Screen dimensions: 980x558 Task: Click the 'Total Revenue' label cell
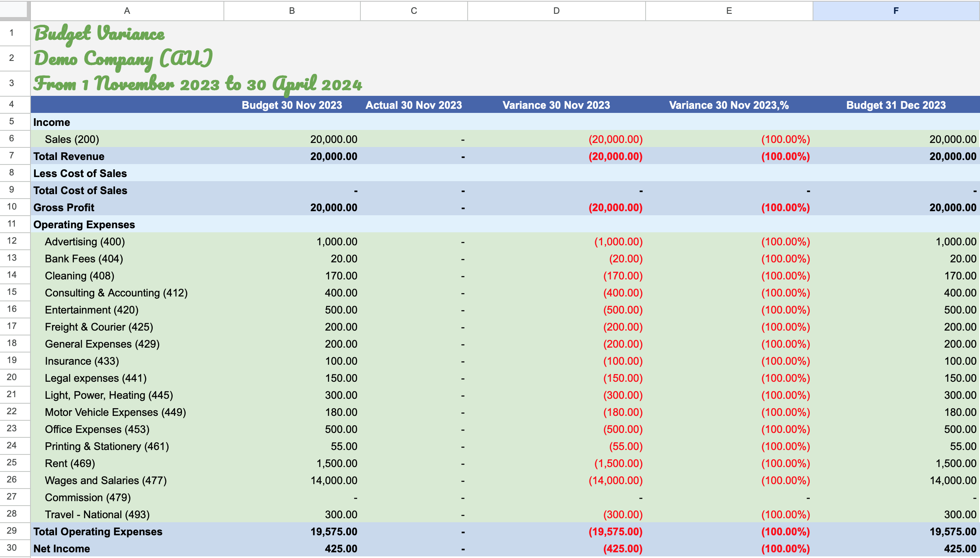[127, 156]
